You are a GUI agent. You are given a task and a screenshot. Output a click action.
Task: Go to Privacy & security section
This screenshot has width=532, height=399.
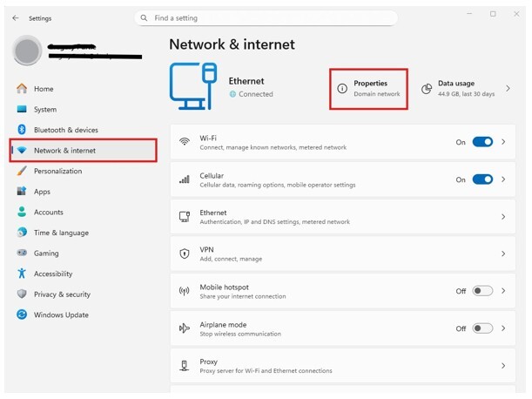click(x=62, y=294)
